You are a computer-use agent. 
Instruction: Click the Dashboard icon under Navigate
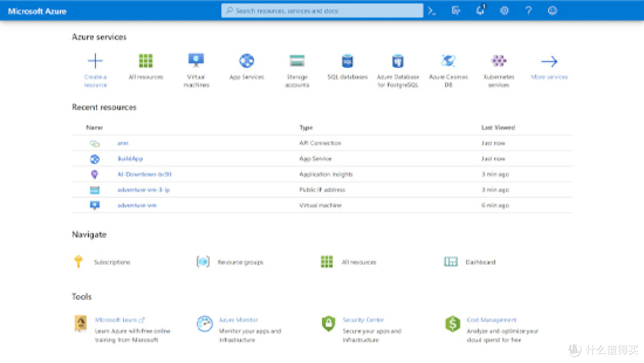point(451,262)
